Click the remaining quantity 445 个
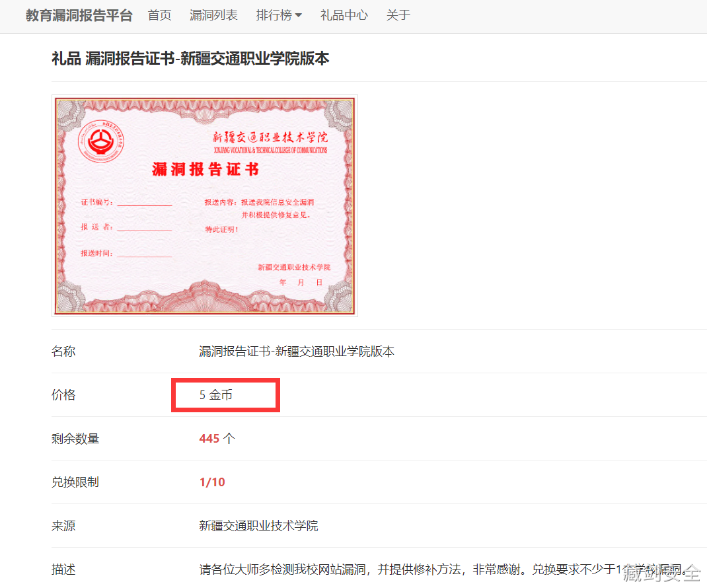Viewport: 707px width, 588px height. [217, 438]
